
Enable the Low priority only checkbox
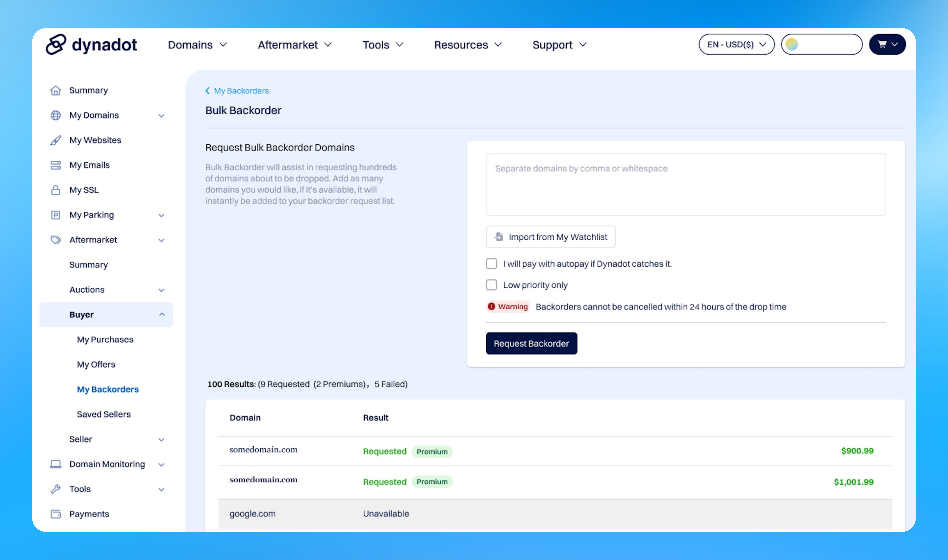(491, 285)
